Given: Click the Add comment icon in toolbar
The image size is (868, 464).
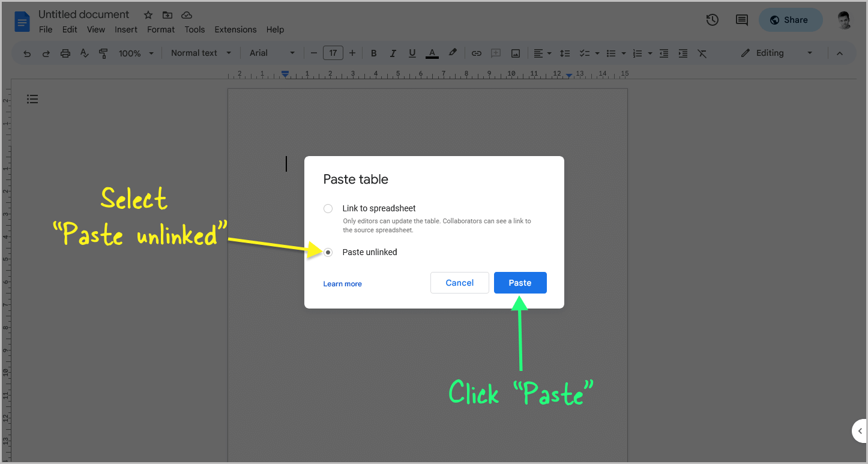Looking at the screenshot, I should [496, 53].
